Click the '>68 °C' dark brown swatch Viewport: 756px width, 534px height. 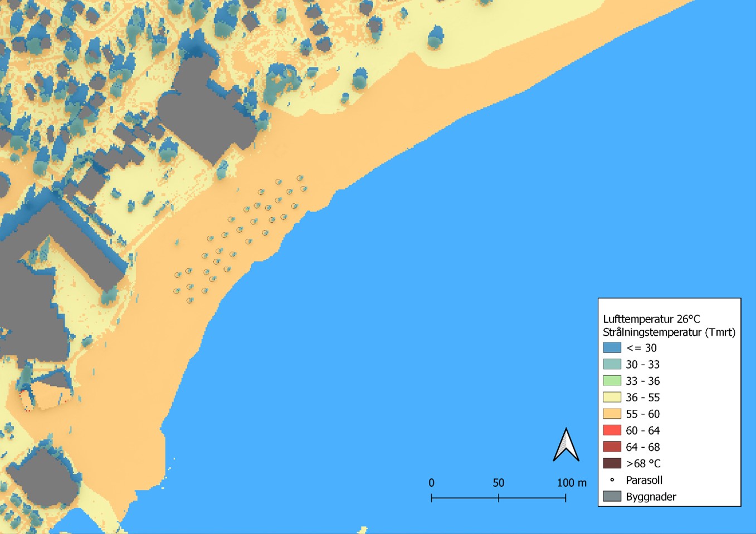[612, 463]
